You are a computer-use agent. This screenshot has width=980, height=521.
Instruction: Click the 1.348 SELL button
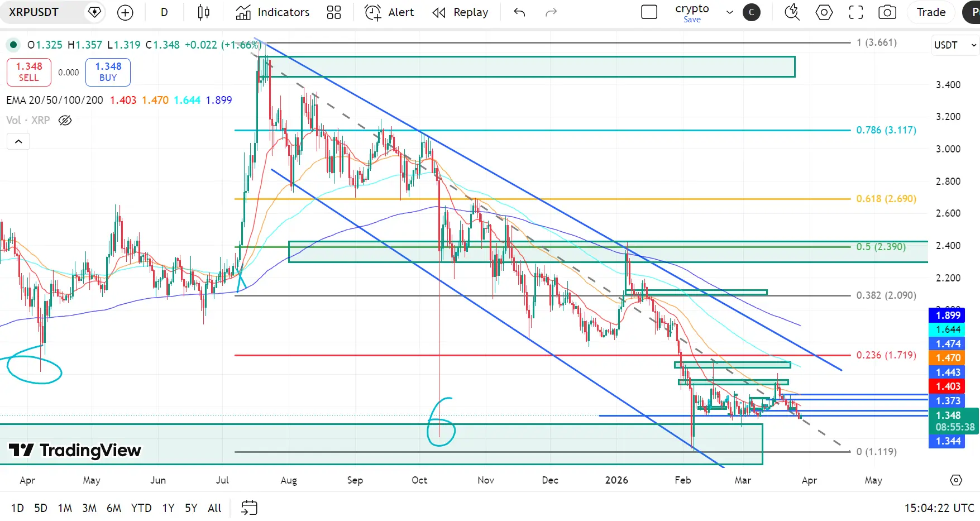(x=29, y=72)
